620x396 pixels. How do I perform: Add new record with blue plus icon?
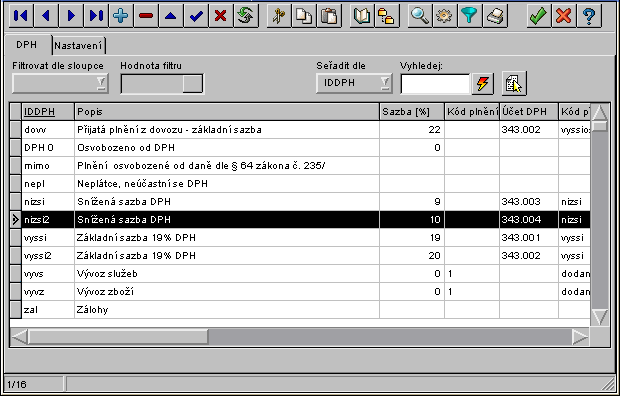tap(121, 16)
